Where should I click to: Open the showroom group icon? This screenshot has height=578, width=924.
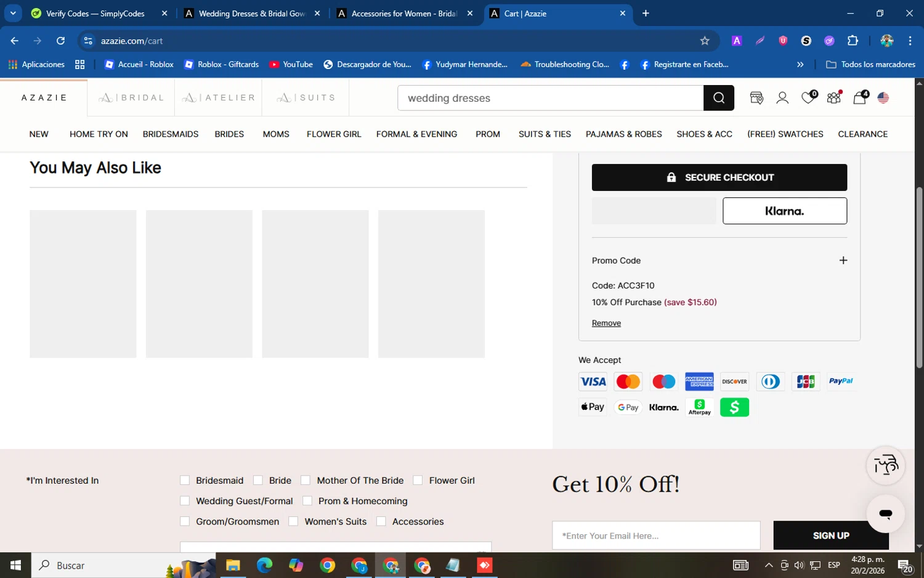coord(834,97)
